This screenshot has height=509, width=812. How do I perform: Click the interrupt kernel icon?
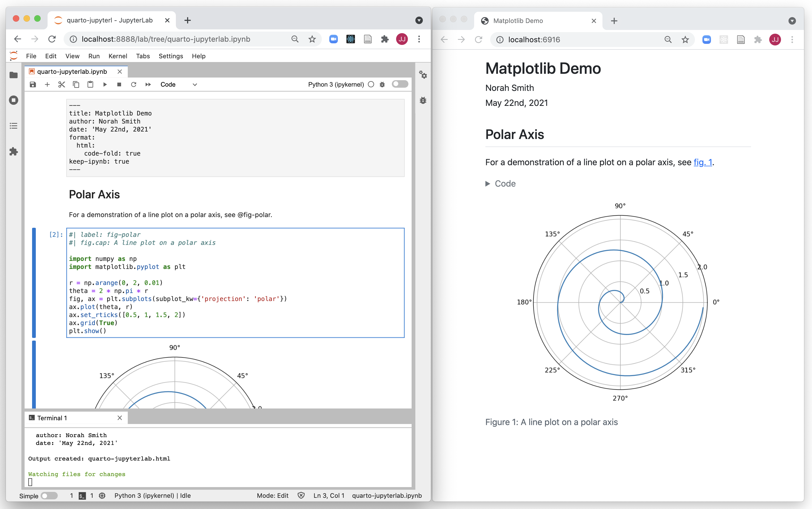pos(118,84)
